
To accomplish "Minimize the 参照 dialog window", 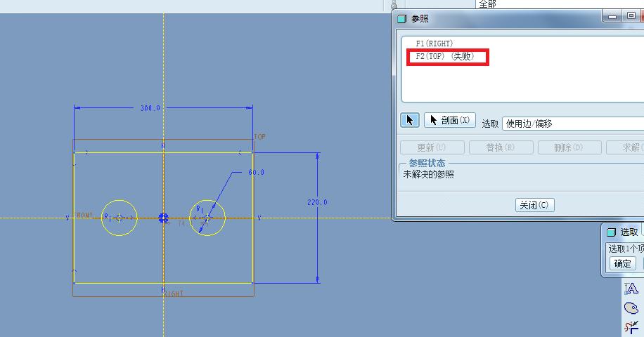I will coord(612,17).
